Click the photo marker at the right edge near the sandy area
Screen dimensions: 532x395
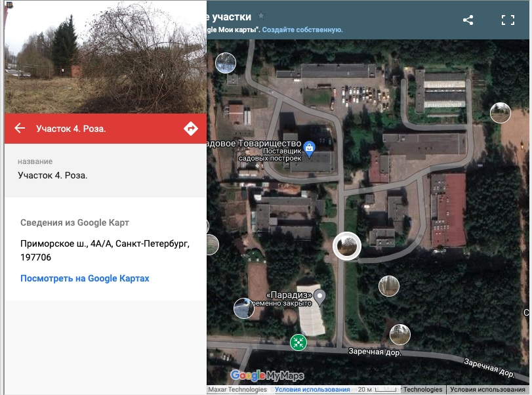click(x=501, y=113)
